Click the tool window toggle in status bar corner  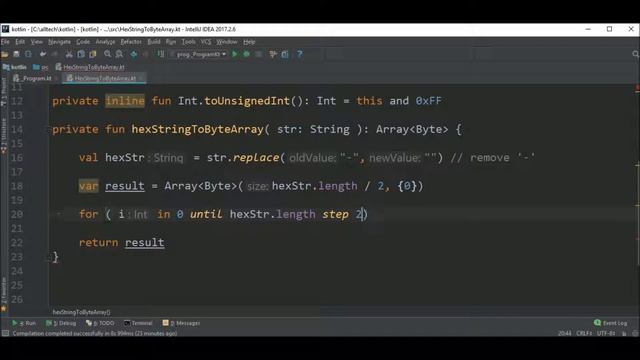tap(5, 333)
